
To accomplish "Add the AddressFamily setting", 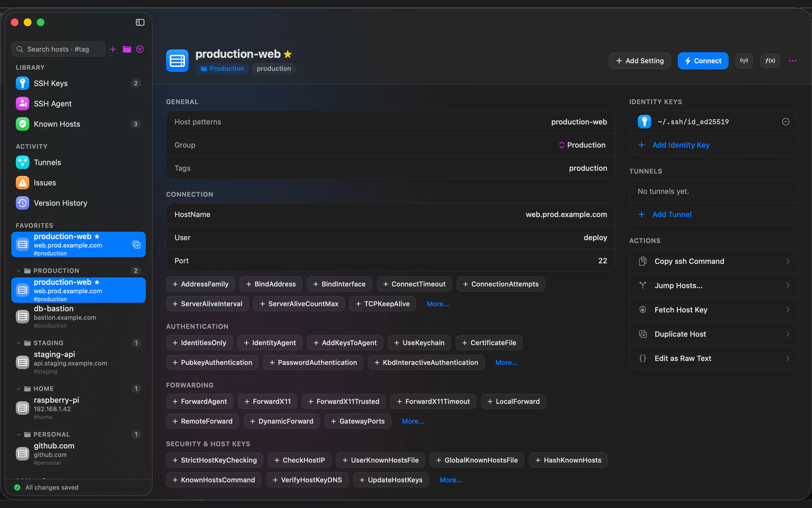I will pos(200,284).
